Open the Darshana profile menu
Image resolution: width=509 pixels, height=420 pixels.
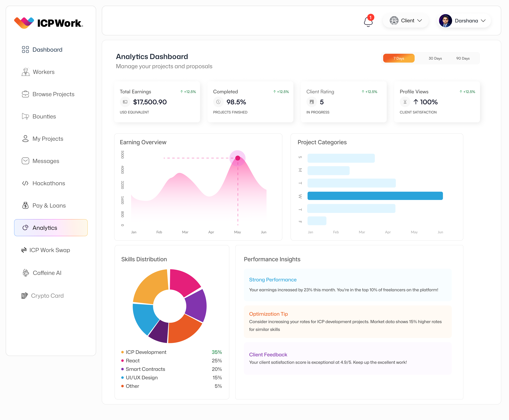463,21
